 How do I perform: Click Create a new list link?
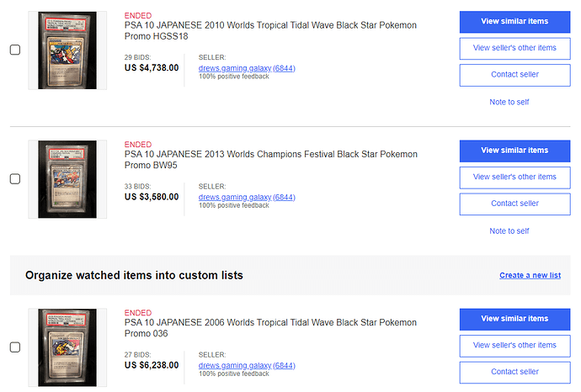point(530,275)
